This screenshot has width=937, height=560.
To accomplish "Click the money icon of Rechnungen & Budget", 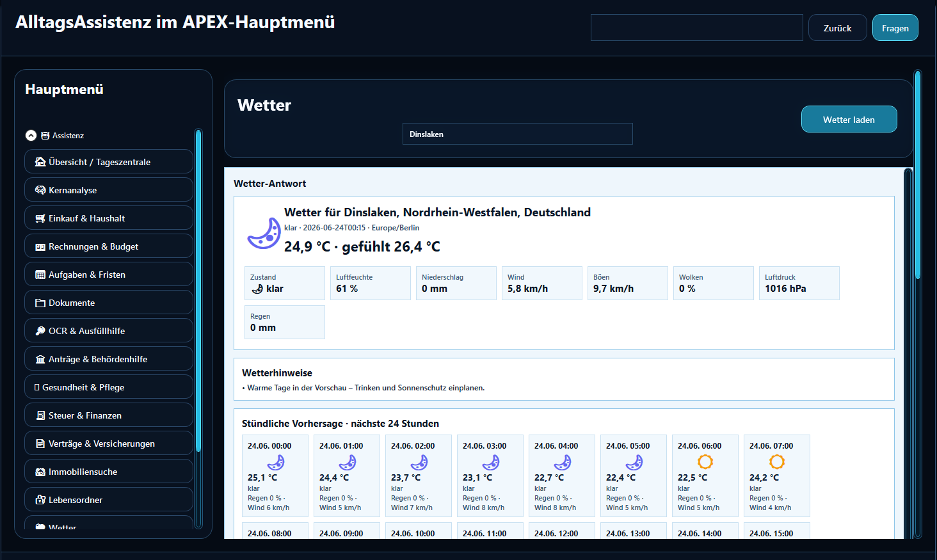I will pos(40,246).
